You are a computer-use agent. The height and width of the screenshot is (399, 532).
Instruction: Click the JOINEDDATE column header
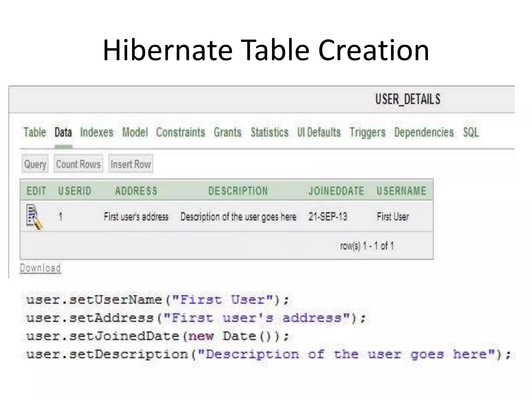336,191
